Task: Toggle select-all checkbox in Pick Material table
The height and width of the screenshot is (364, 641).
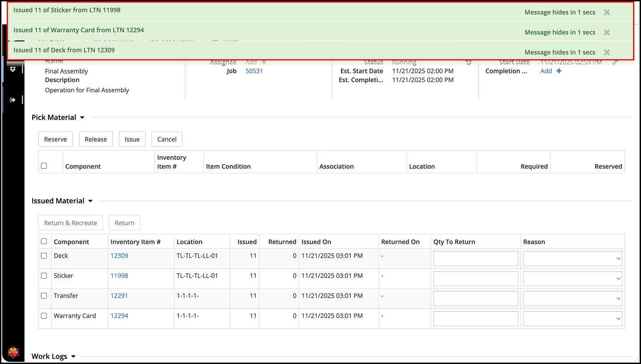Action: click(44, 166)
